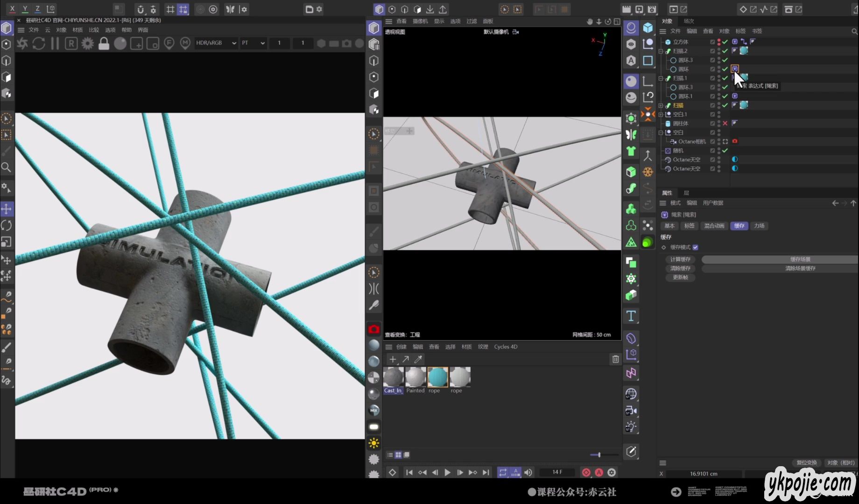This screenshot has width=859, height=504.
Task: Expand the 空白.1 null object tree
Action: tap(661, 114)
